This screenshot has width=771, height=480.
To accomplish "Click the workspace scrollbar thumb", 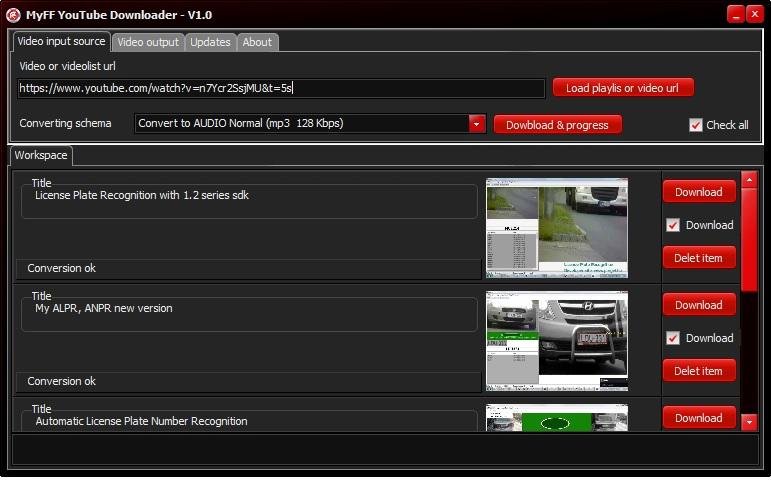I will pos(749,240).
